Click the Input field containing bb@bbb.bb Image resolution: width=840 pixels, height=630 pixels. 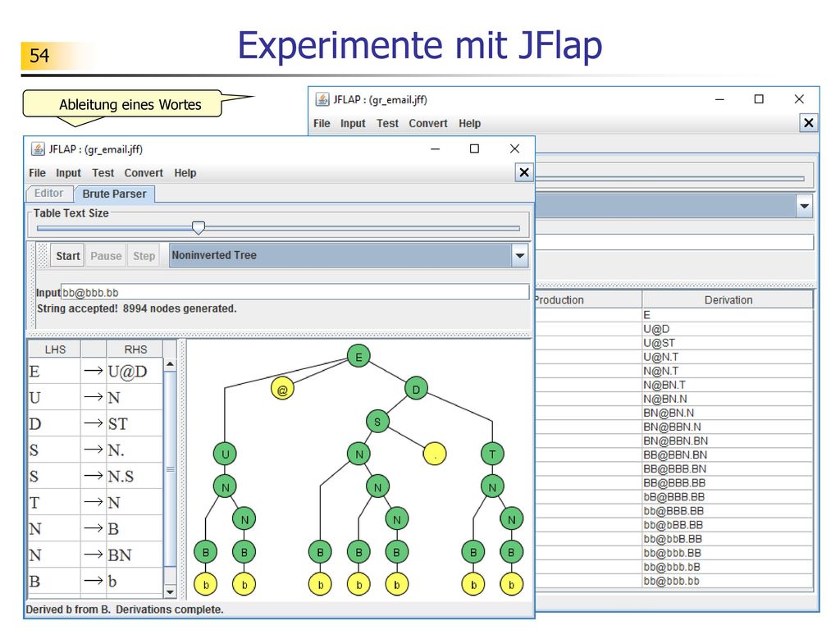coord(294,293)
